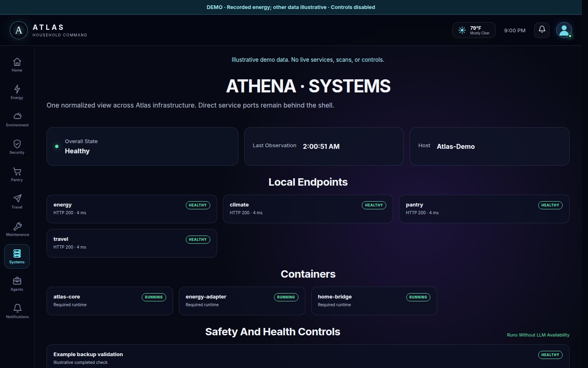Open the travel endpoint card
The height and width of the screenshot is (368, 588).
(132, 243)
